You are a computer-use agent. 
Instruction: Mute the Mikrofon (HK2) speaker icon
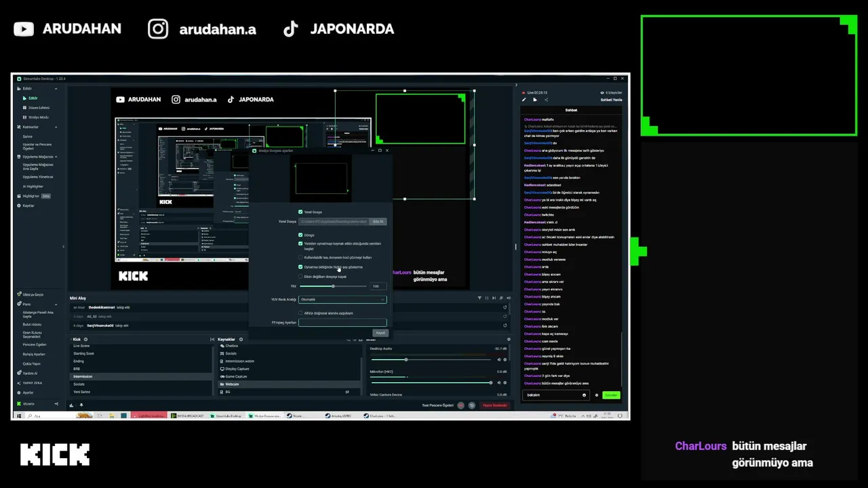499,383
